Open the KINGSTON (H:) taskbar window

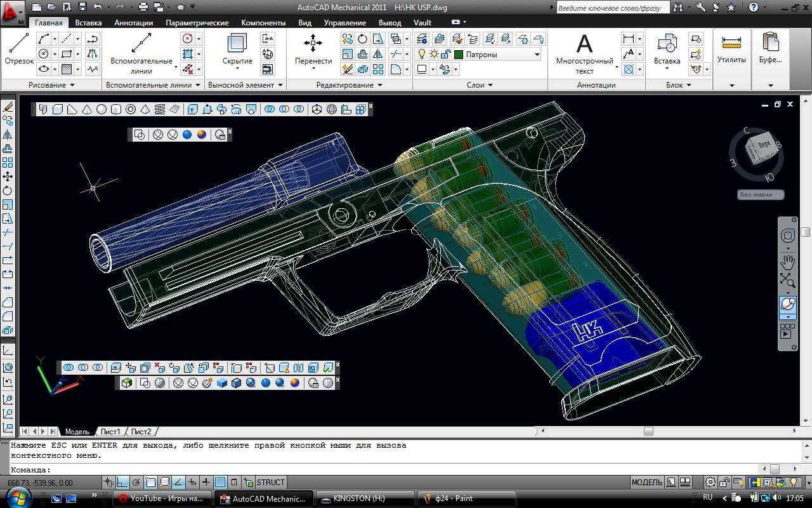pyautogui.click(x=365, y=498)
